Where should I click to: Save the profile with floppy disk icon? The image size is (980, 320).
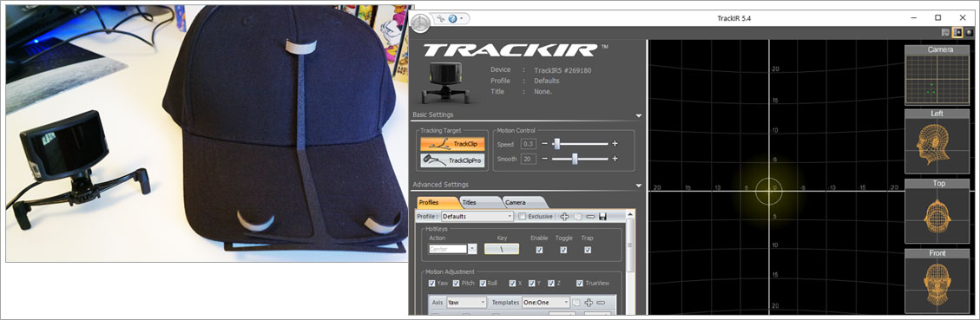click(x=602, y=216)
